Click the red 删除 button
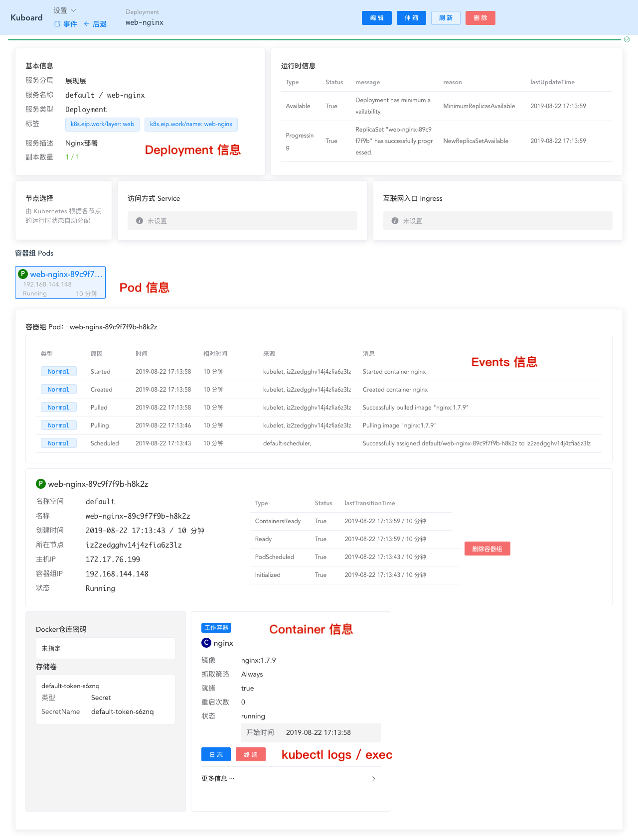Viewport: 638px width, 840px height. point(480,18)
